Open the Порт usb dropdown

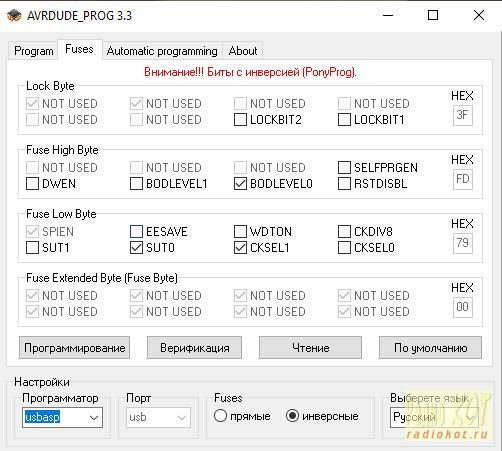(x=158, y=417)
